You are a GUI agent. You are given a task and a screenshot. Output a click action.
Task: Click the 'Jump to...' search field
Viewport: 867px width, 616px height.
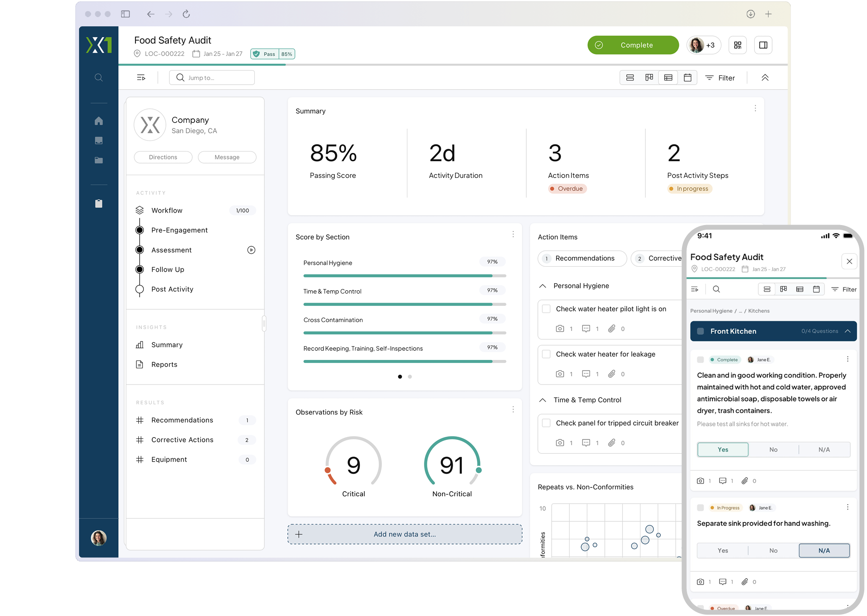[212, 78]
